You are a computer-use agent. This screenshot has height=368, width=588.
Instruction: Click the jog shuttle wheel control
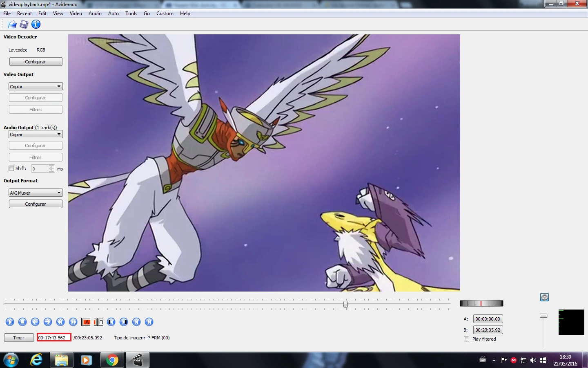[481, 303]
